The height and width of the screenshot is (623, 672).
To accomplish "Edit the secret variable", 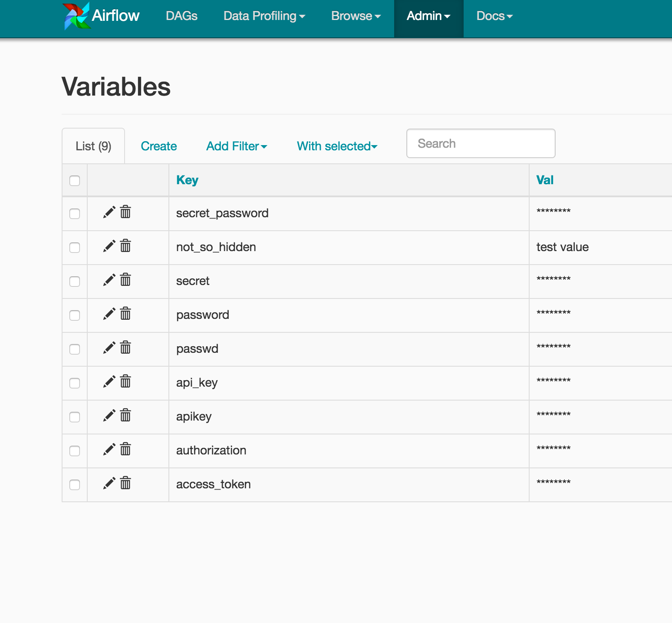I will [x=109, y=280].
